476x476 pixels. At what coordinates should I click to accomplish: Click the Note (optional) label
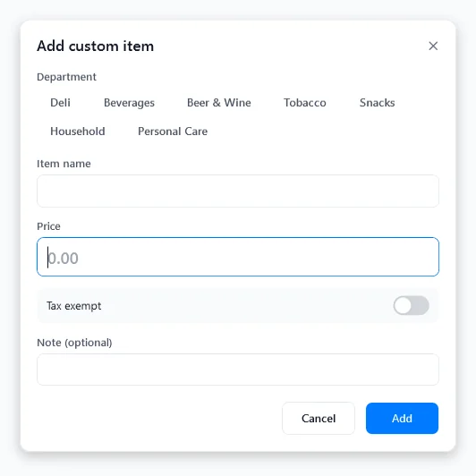coord(74,343)
